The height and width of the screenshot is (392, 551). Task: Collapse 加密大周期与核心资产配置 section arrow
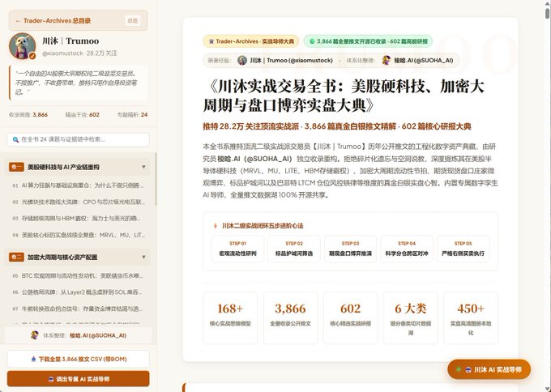point(143,257)
